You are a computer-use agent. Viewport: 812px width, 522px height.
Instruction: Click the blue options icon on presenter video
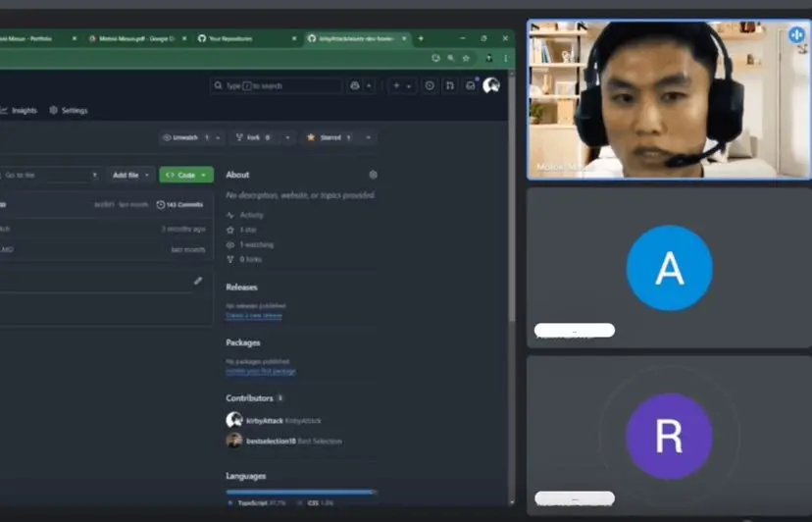796,34
